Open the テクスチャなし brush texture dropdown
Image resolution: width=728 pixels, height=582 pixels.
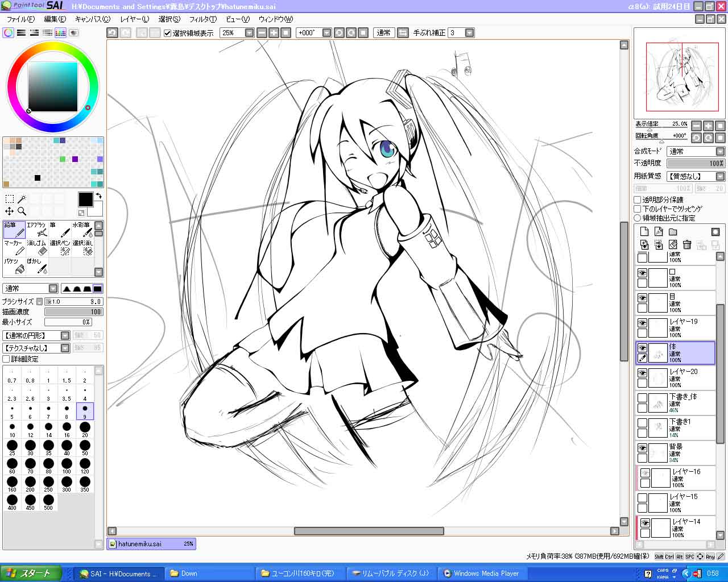coord(36,348)
